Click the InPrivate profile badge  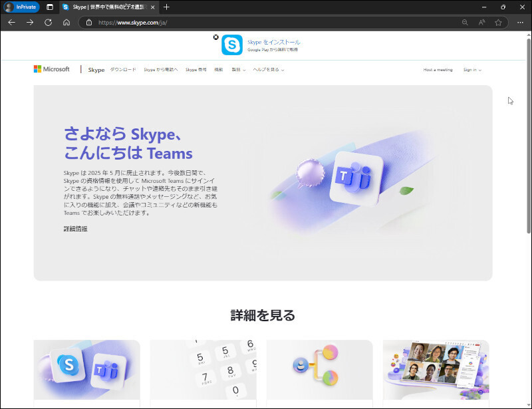tap(21, 7)
